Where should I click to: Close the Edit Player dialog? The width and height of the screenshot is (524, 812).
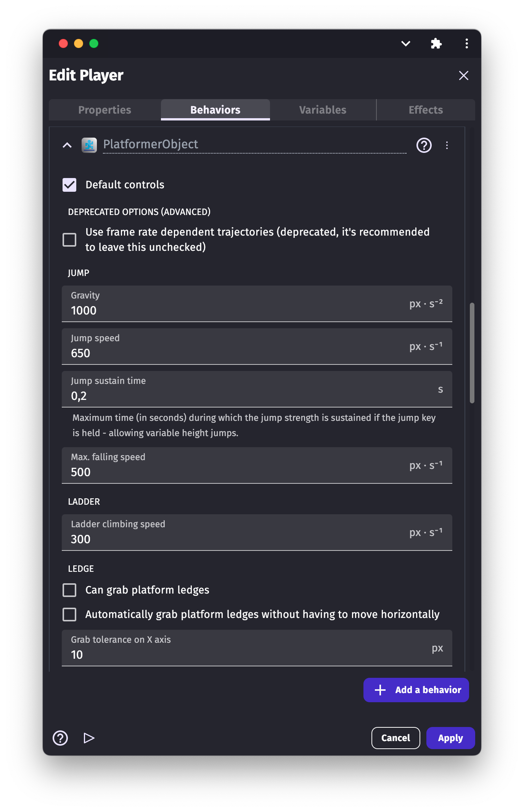point(463,75)
